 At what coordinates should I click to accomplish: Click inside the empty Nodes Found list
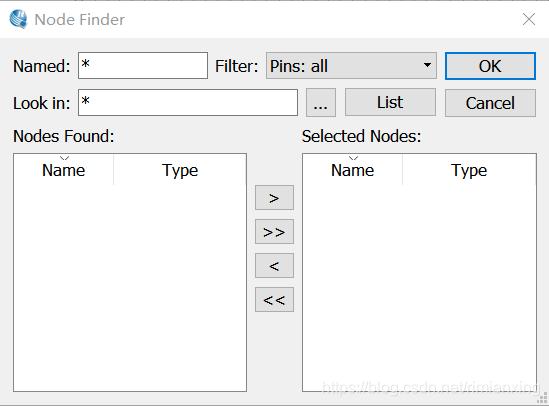tap(130, 287)
